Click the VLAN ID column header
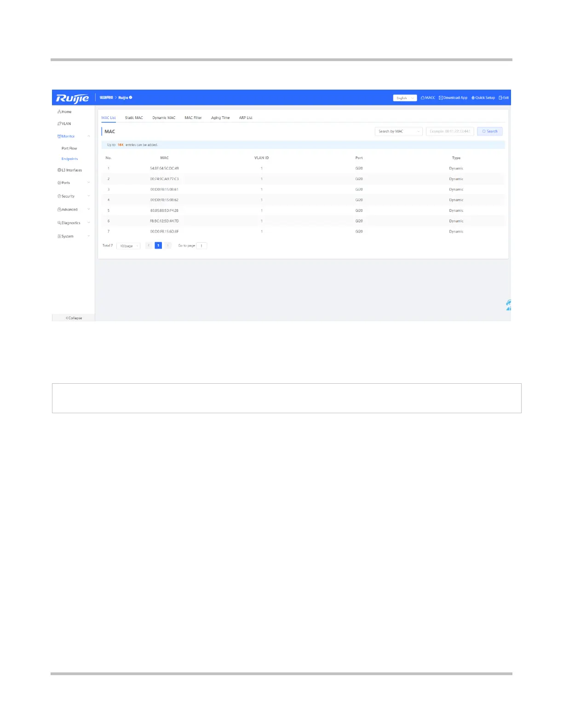Image resolution: width=563 pixels, height=728 pixels. [262, 158]
